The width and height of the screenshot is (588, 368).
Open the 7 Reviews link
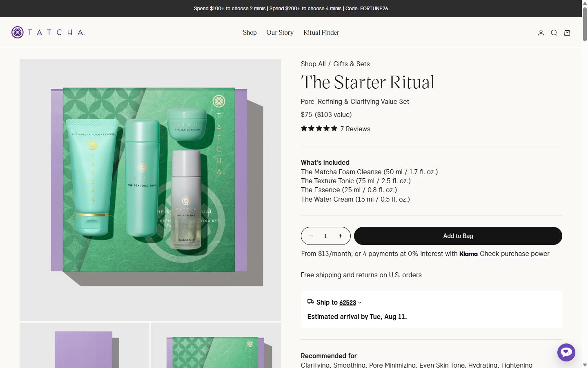[x=355, y=129]
